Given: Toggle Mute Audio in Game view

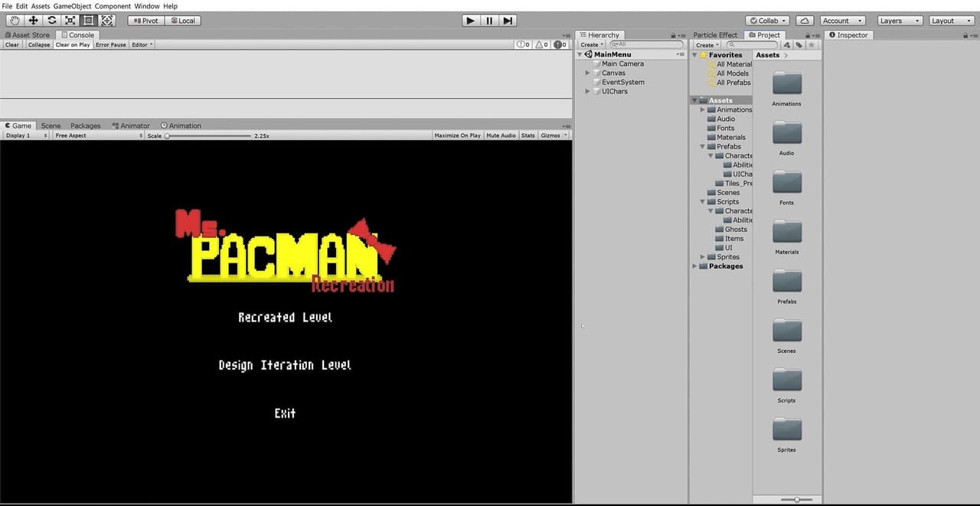Looking at the screenshot, I should pyautogui.click(x=501, y=135).
